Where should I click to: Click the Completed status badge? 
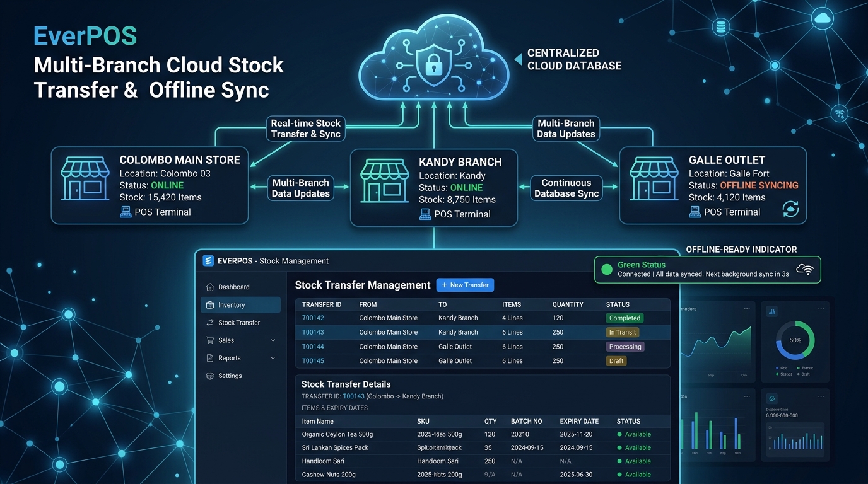click(625, 318)
